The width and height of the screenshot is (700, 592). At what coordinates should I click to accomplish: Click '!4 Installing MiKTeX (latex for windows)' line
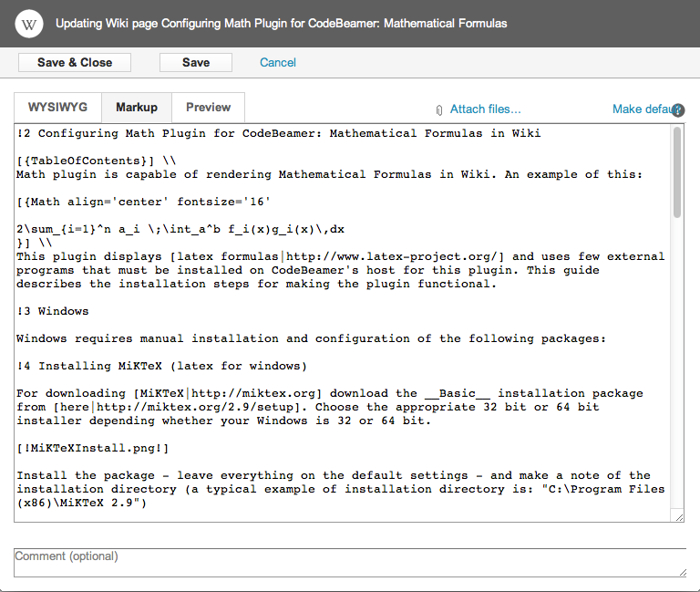161,366
